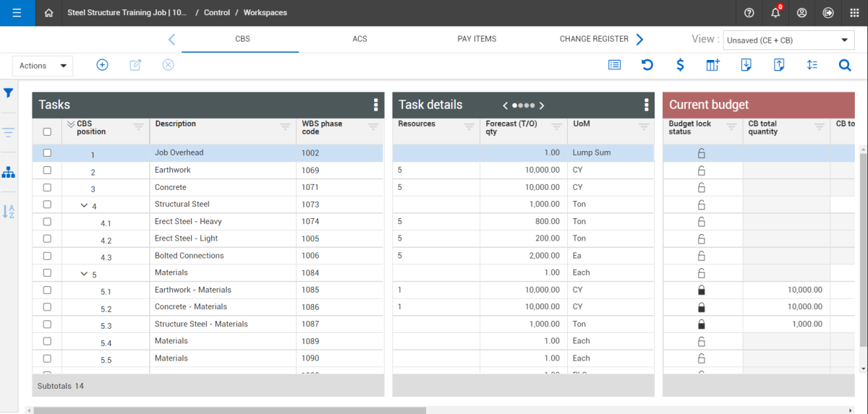Switch to the ACS tab
Image resolution: width=868 pixels, height=414 pixels.
(359, 39)
